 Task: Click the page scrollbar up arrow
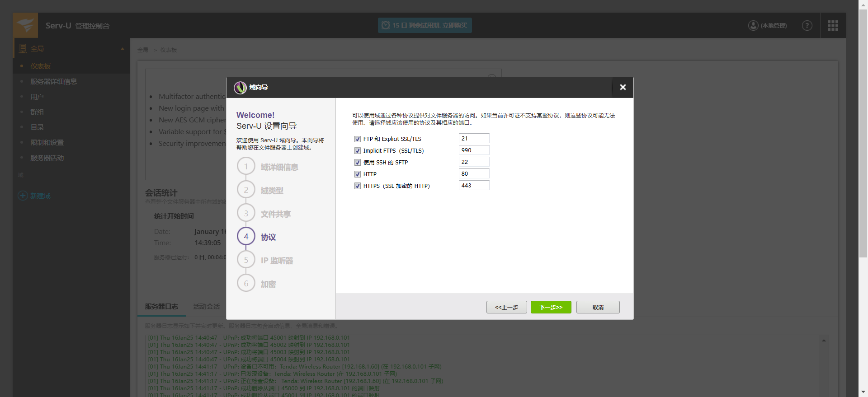click(x=863, y=5)
